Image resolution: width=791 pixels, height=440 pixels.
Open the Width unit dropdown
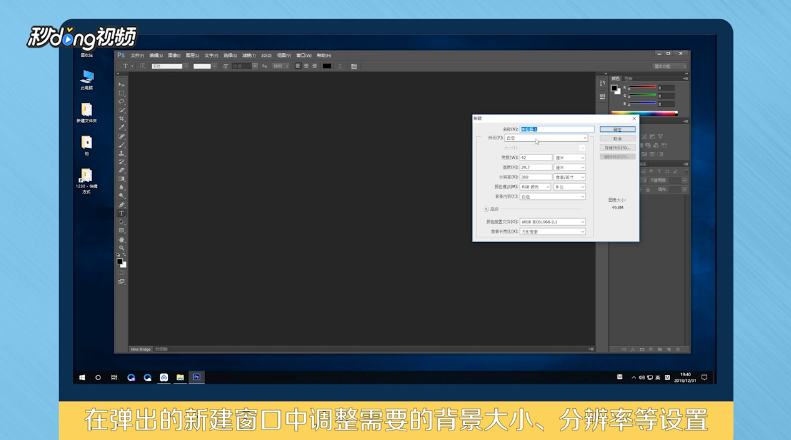pyautogui.click(x=570, y=157)
